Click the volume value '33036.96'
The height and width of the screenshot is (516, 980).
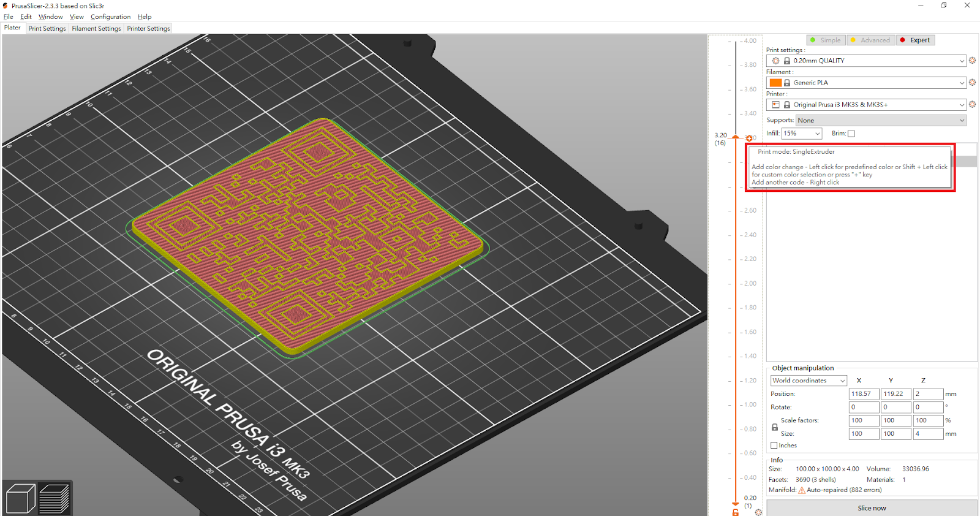[x=916, y=469]
